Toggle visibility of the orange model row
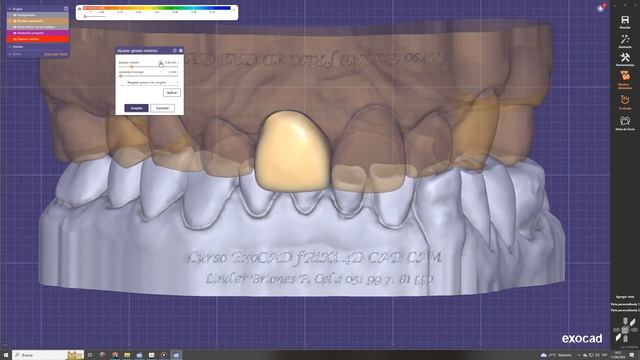 (x=15, y=21)
